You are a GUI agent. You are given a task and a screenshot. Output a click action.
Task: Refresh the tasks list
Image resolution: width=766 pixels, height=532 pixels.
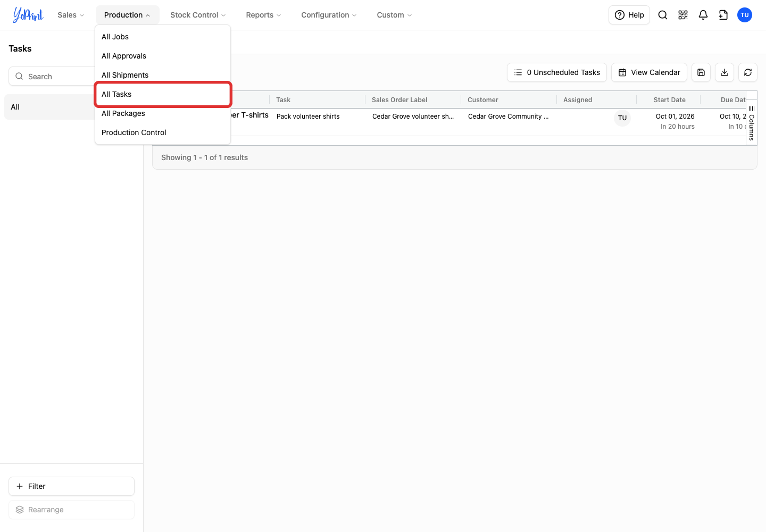click(748, 72)
